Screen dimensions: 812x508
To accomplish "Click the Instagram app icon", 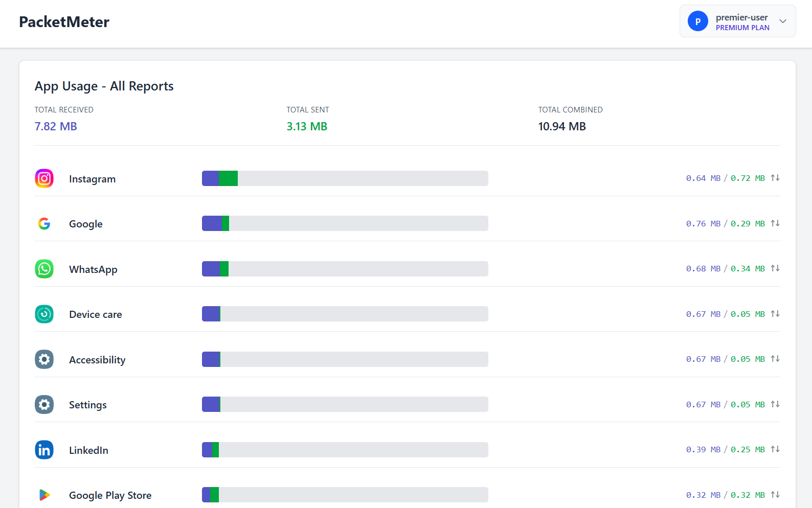I will click(x=44, y=178).
